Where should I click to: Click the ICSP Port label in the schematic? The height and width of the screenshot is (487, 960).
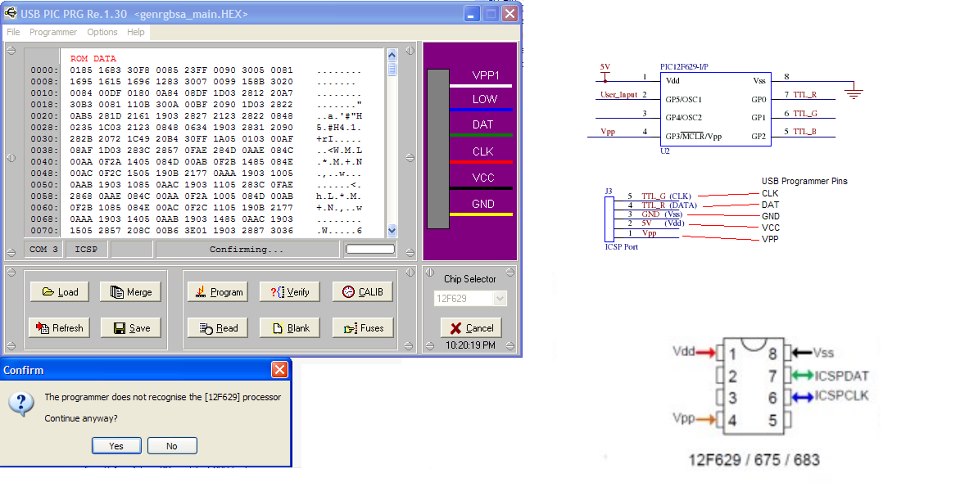click(x=621, y=247)
